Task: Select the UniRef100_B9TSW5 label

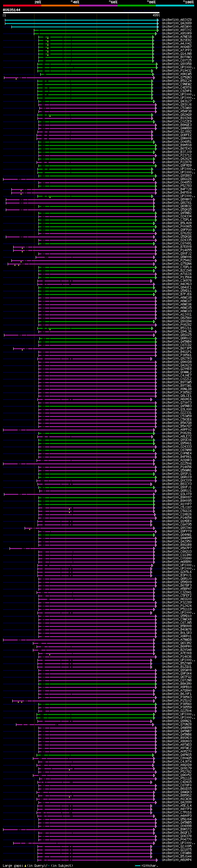Action: 177,382
